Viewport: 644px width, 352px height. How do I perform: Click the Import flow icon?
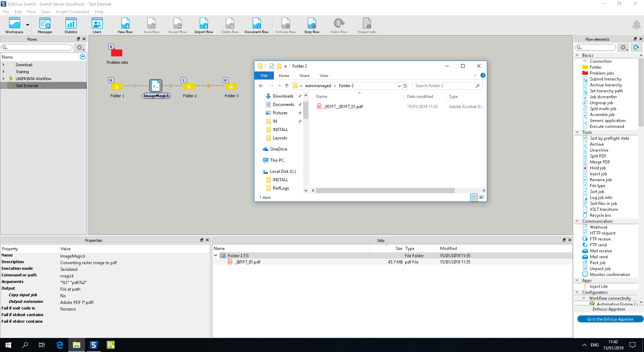click(204, 25)
